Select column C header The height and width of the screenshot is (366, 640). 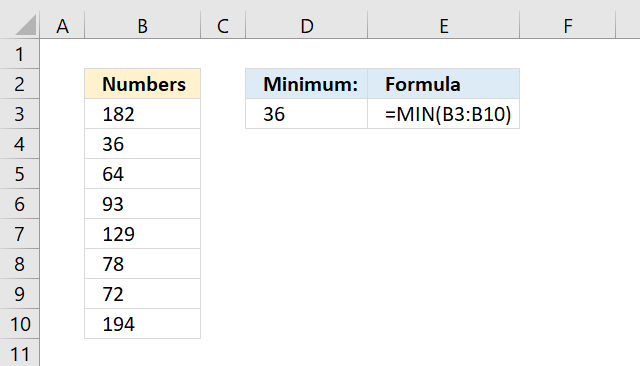click(x=223, y=25)
